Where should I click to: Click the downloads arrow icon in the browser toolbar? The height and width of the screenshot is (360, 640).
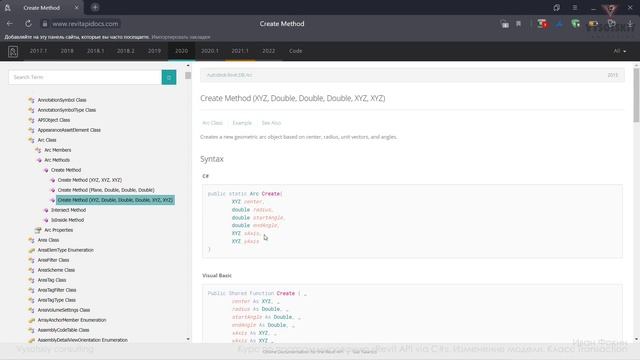point(630,24)
